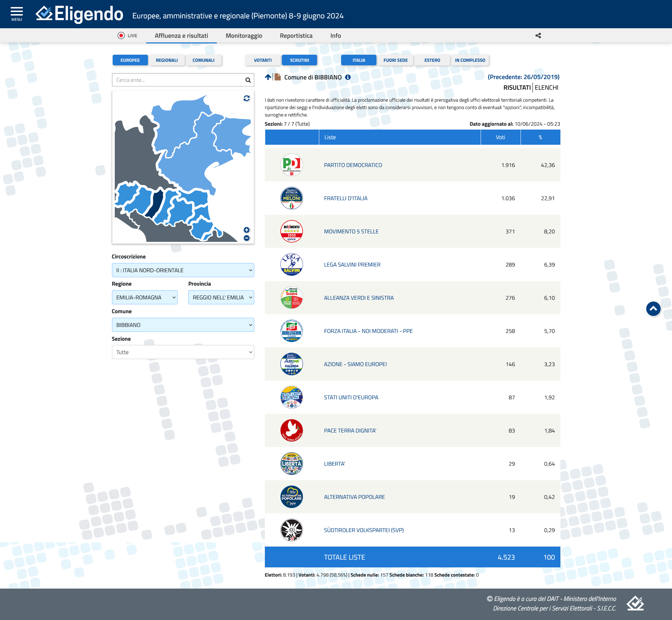Go up a level with arrow icon
672x620 pixels.
268,77
